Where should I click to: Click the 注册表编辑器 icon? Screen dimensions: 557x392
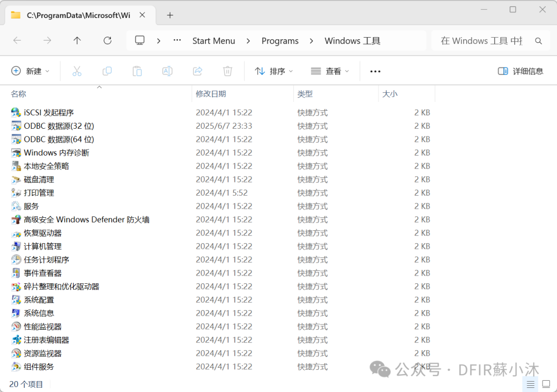(x=16, y=340)
